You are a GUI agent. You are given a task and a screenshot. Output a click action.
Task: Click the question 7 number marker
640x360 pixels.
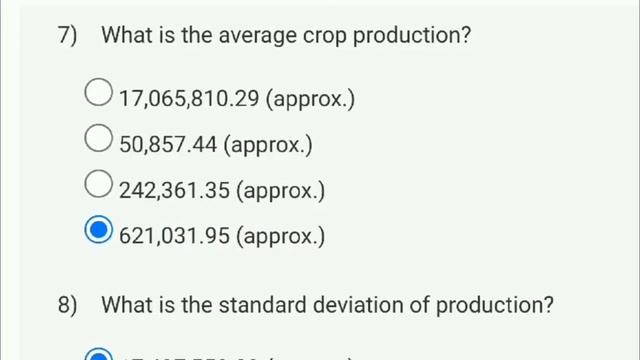click(67, 36)
